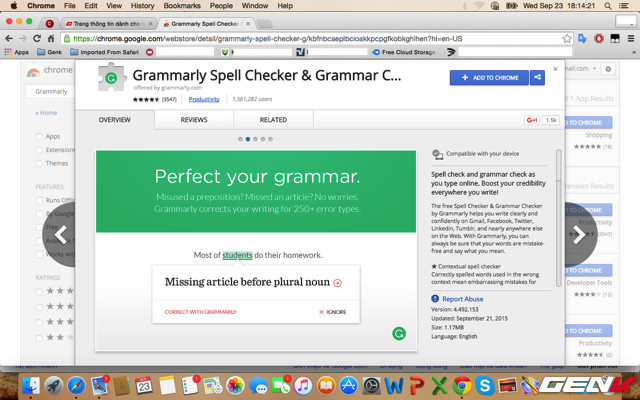Open the Productivity category link

[x=204, y=100]
